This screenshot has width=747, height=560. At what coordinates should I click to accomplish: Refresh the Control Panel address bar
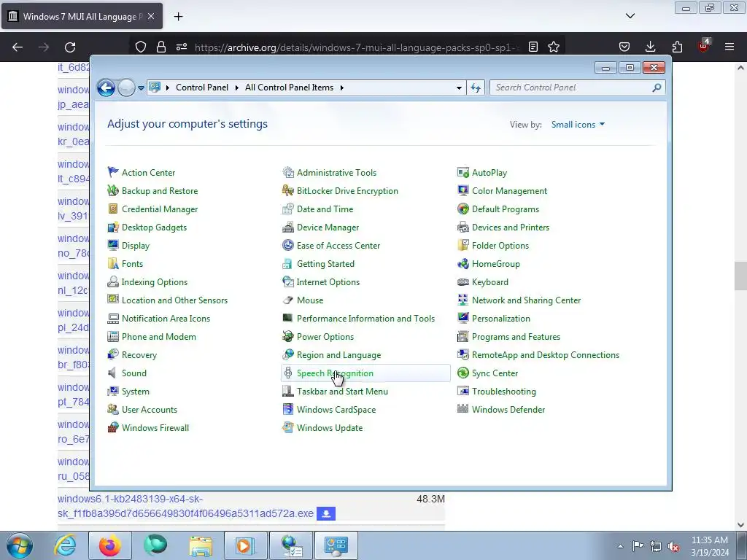pyautogui.click(x=476, y=87)
